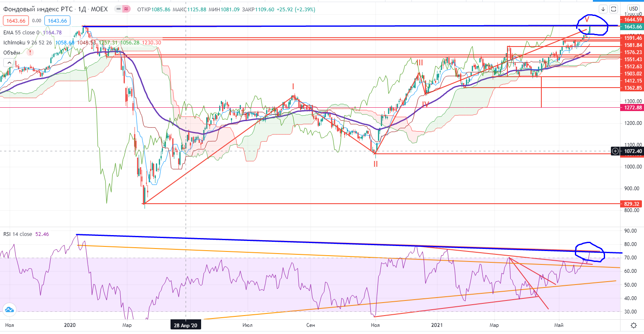Open fullscreen chart mode icon

(613, 9)
